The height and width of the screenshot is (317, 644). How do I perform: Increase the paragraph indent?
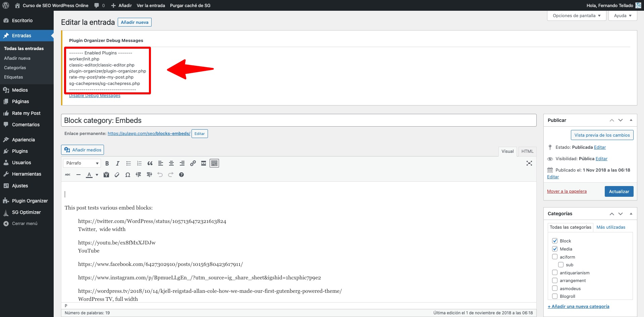(x=149, y=175)
